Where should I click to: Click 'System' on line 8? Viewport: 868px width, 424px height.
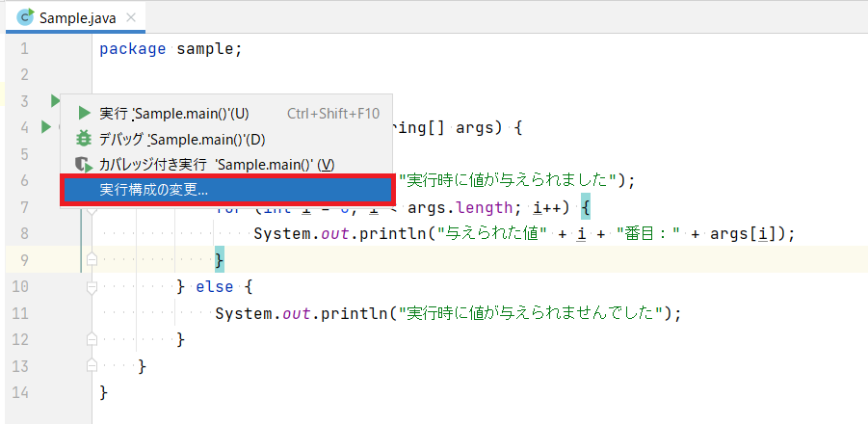tap(283, 233)
